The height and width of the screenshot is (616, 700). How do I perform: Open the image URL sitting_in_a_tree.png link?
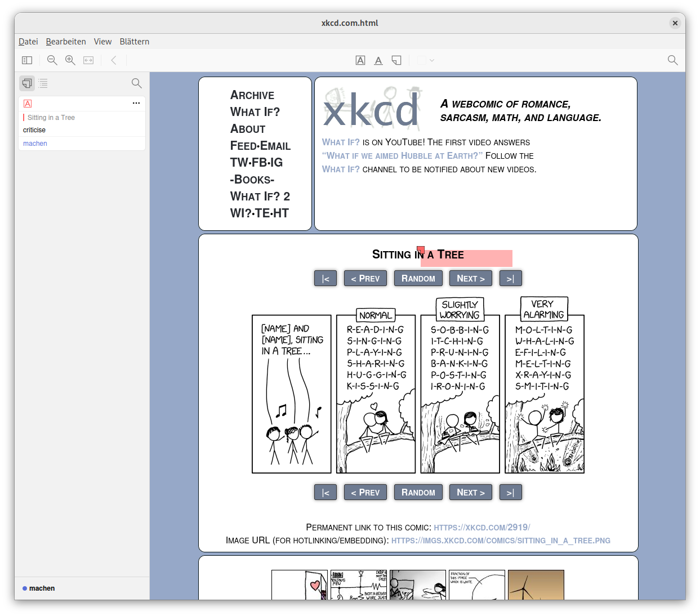[x=501, y=541]
